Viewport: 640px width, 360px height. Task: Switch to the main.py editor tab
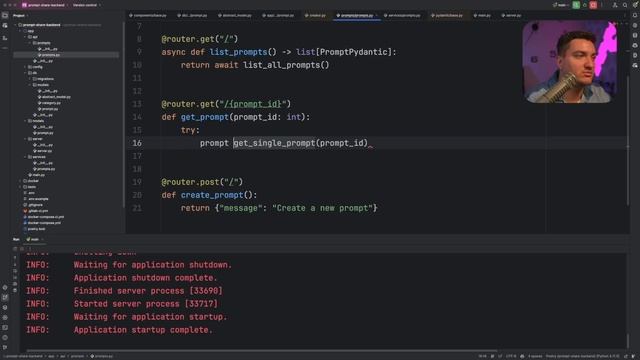(x=482, y=16)
